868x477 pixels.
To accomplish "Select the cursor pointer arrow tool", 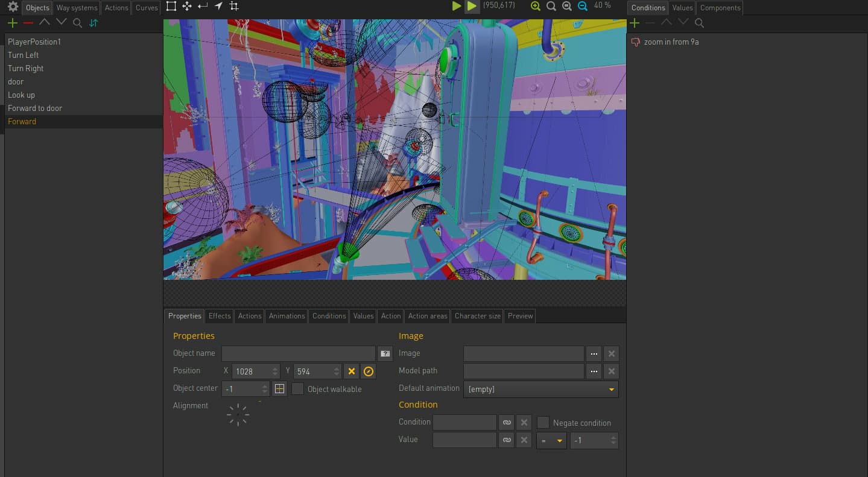I will (x=218, y=6).
